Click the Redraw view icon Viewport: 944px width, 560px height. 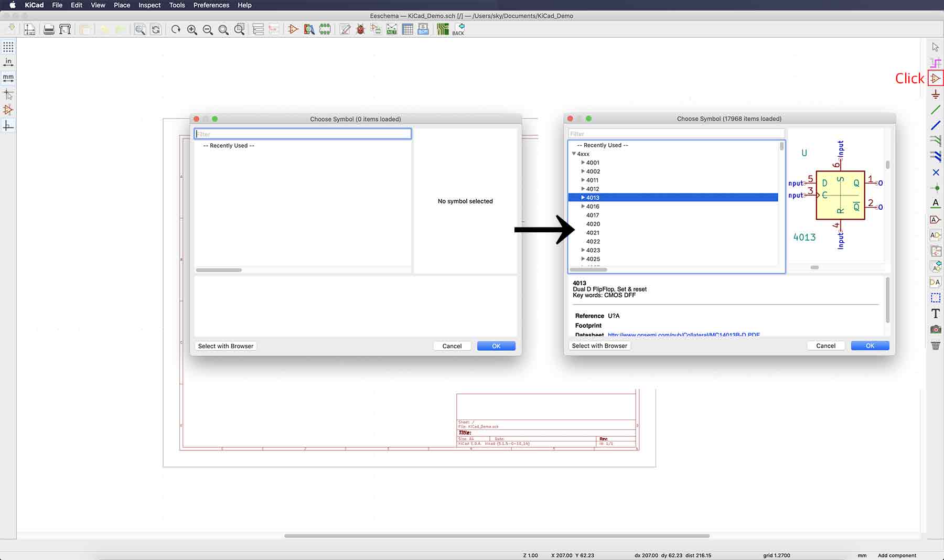pyautogui.click(x=176, y=29)
